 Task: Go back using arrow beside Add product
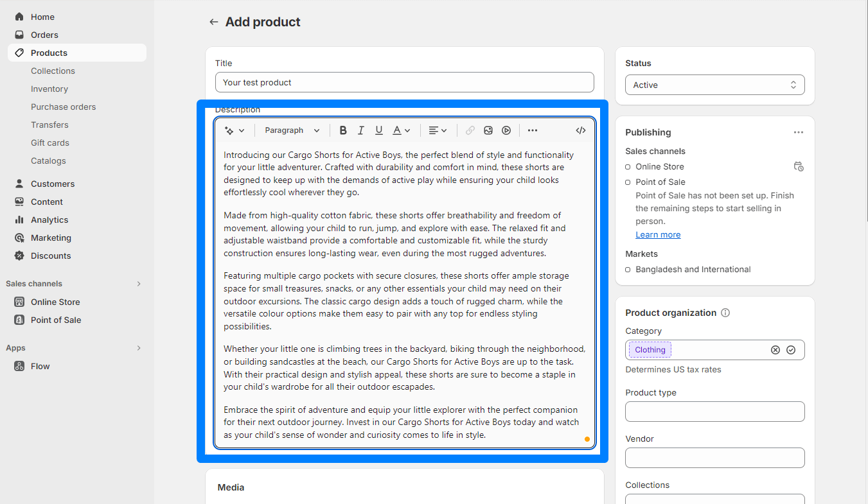(x=214, y=22)
